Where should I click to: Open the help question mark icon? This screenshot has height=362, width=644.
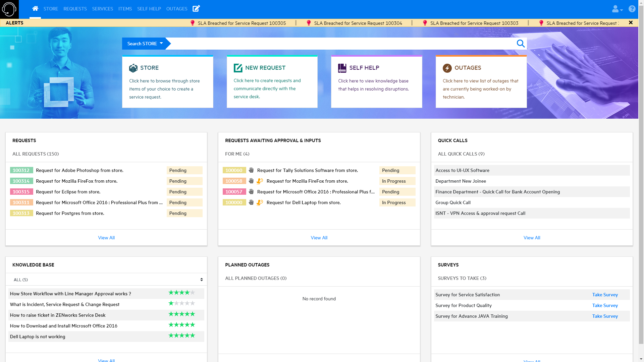pos(632,9)
